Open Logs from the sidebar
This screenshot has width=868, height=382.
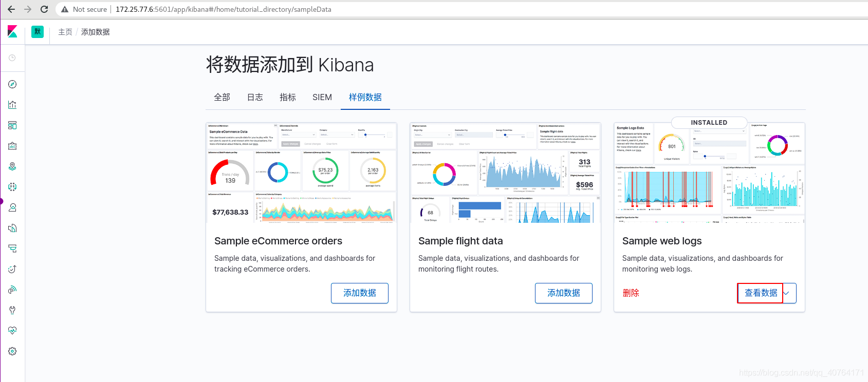pyautogui.click(x=12, y=228)
